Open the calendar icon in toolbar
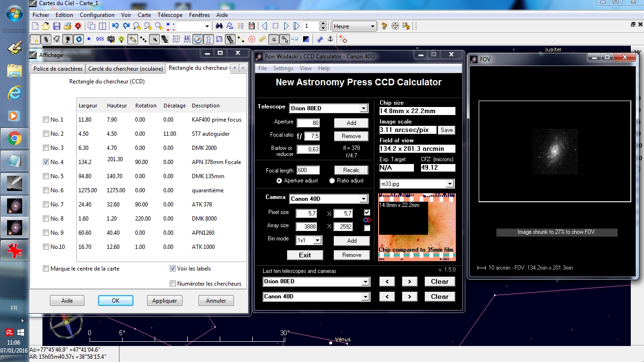The width and height of the screenshot is (644, 362). pyautogui.click(x=251, y=26)
